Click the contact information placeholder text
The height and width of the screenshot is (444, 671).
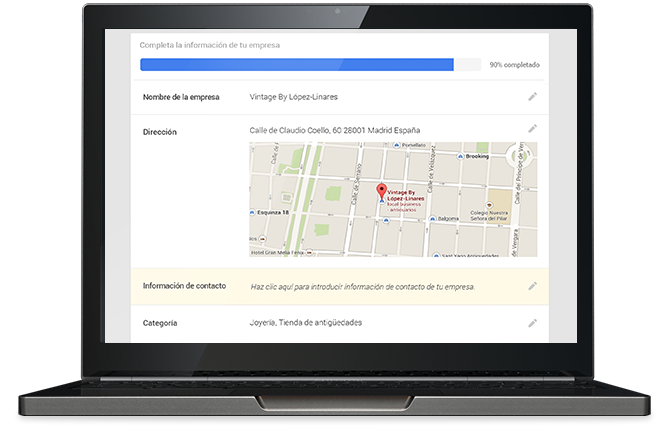click(x=362, y=287)
